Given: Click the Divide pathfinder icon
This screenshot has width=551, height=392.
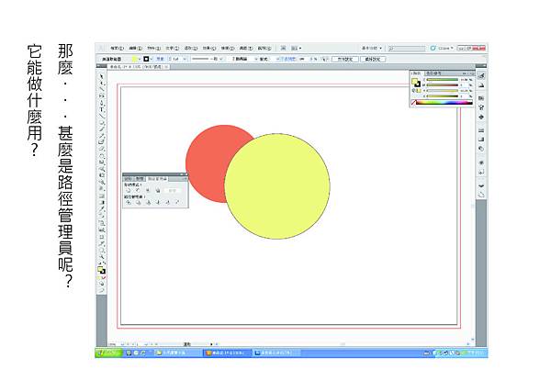Looking at the screenshot, I should click(x=129, y=202).
